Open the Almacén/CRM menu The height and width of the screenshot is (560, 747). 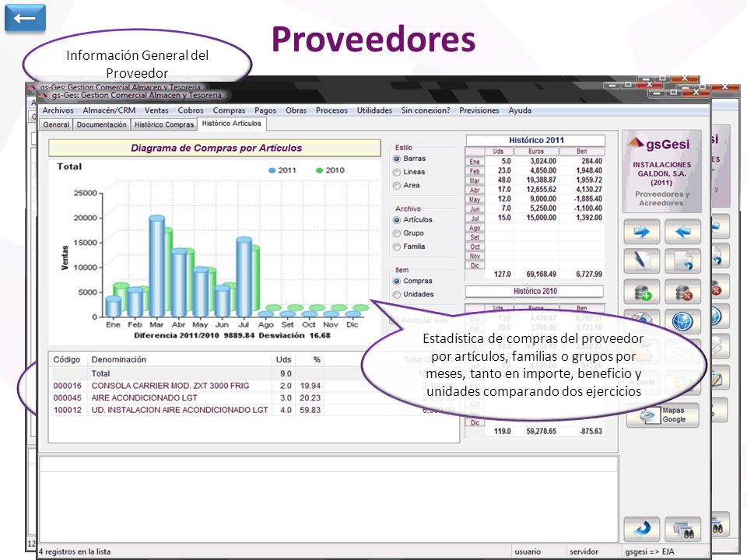point(109,110)
